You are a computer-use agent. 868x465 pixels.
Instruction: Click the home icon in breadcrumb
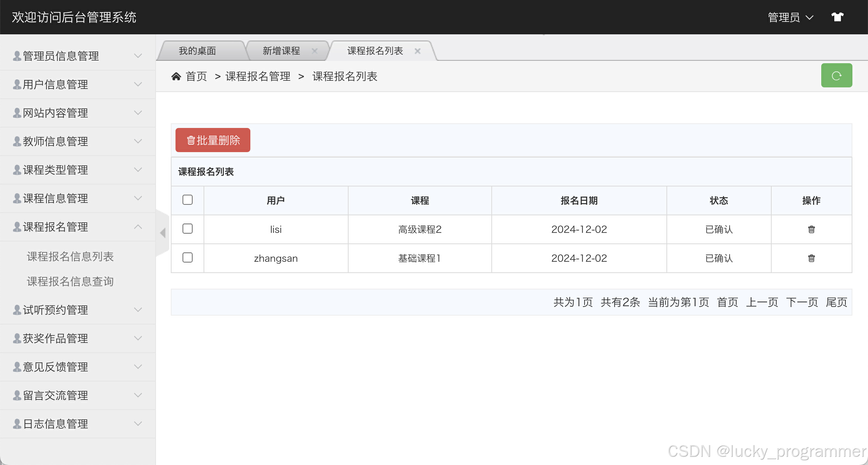coord(176,76)
